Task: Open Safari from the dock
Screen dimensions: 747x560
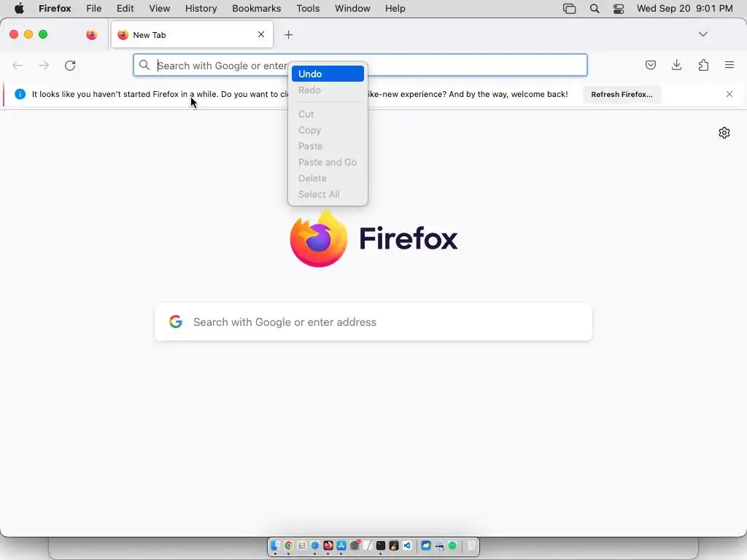Action: coord(315,545)
